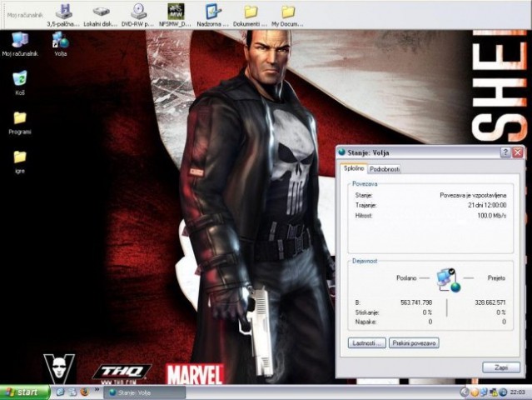This screenshot has width=532, height=400.
Task: Click the '100.0 Mb/s' speed value
Action: tap(492, 215)
